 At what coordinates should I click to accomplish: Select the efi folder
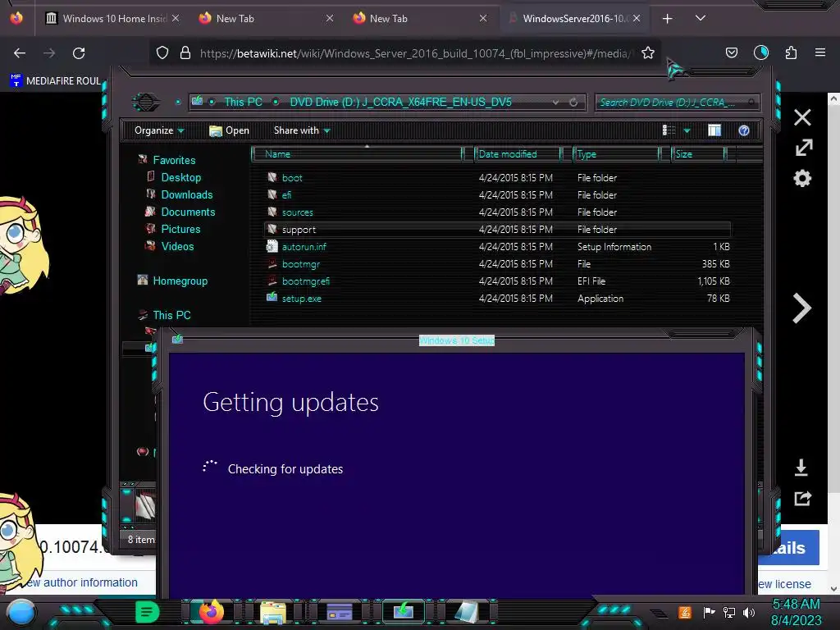286,195
